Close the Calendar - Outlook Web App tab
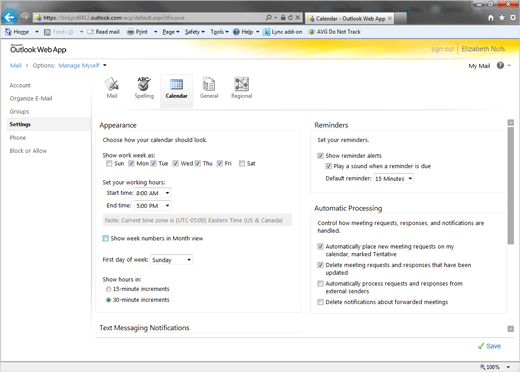520x372 pixels. tap(389, 18)
